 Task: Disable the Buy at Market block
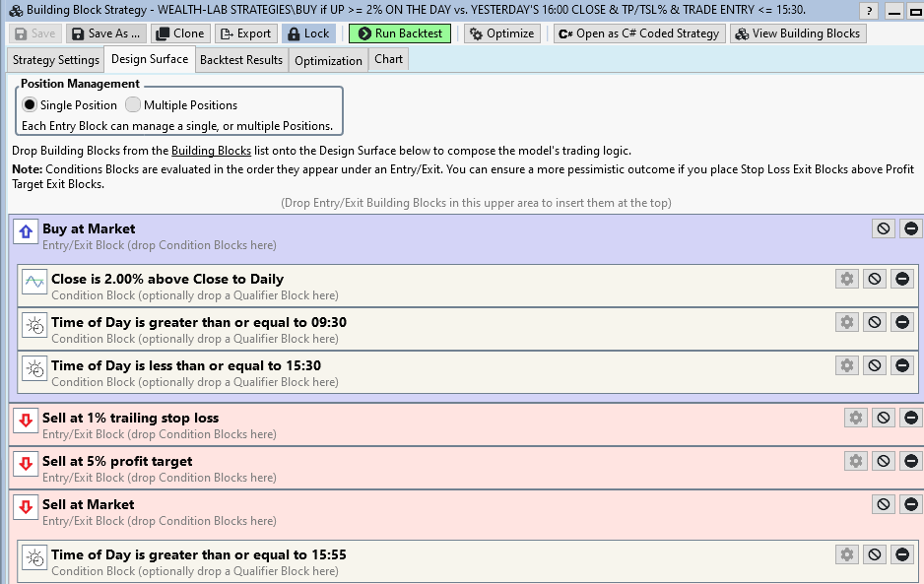click(884, 228)
